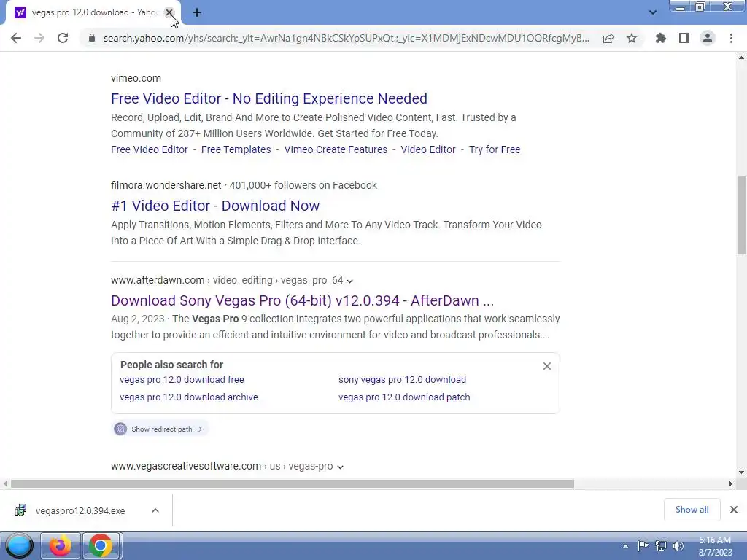Click the vertical scrollbar up arrow
747x560 pixels.
tap(741, 58)
